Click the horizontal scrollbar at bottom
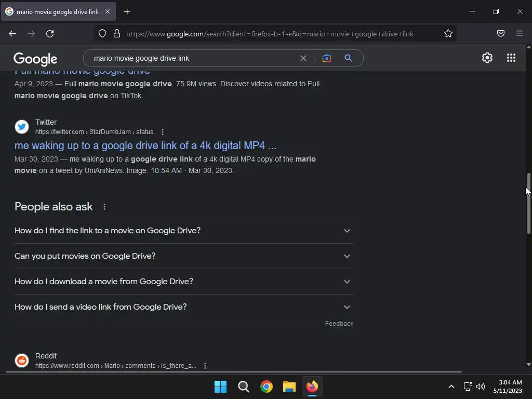 [x=234, y=372]
